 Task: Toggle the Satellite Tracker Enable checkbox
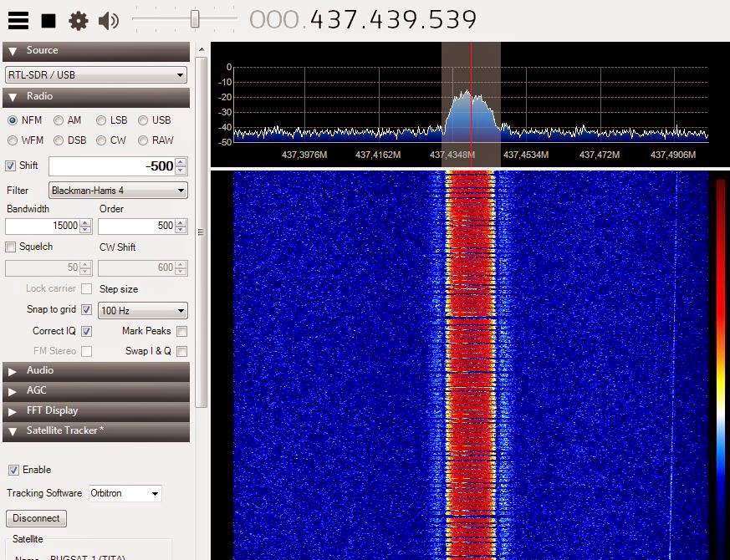(14, 471)
